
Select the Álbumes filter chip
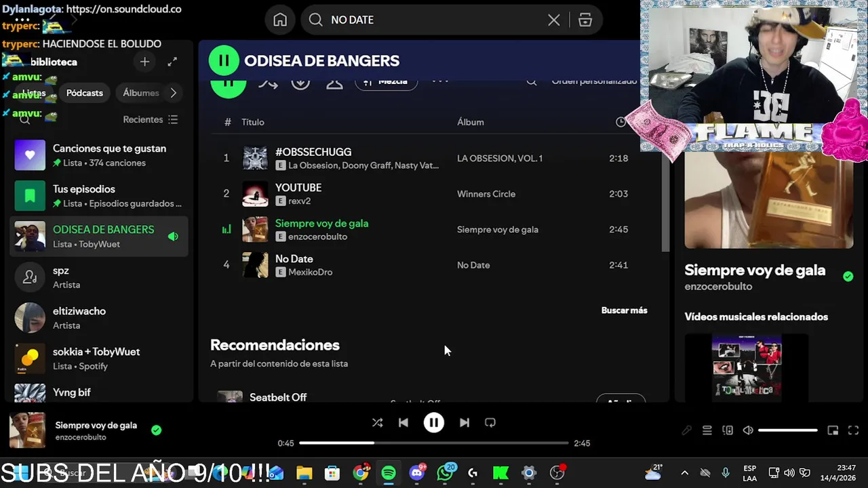(140, 93)
